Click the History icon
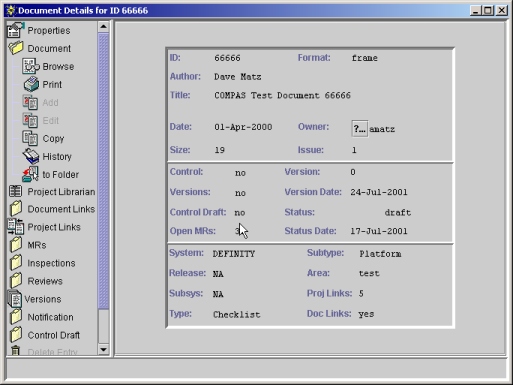The height and width of the screenshot is (385, 513). click(x=31, y=156)
